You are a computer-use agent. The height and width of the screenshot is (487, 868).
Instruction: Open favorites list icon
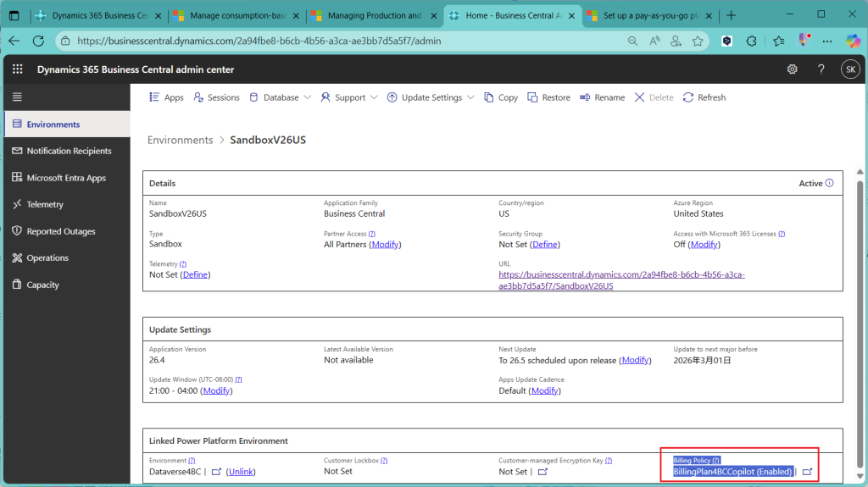pos(778,41)
